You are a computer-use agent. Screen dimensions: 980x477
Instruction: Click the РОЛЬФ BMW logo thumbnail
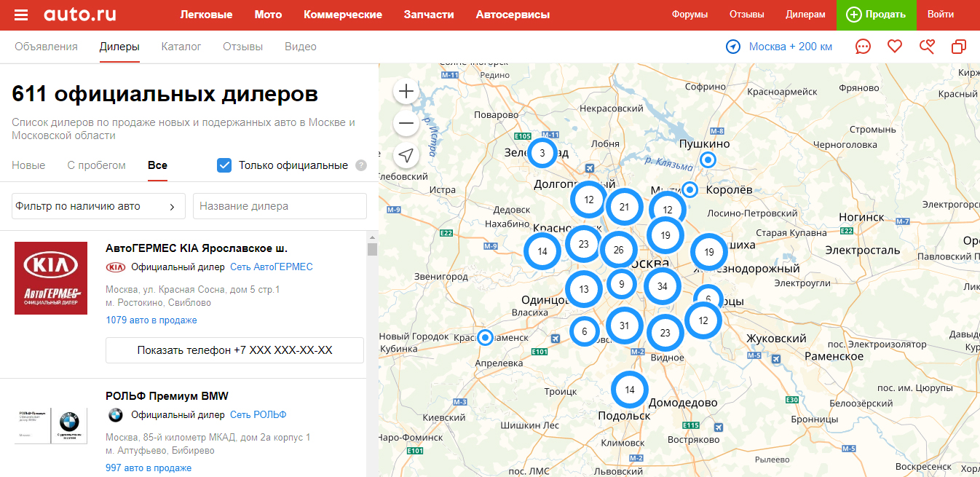tap(51, 426)
